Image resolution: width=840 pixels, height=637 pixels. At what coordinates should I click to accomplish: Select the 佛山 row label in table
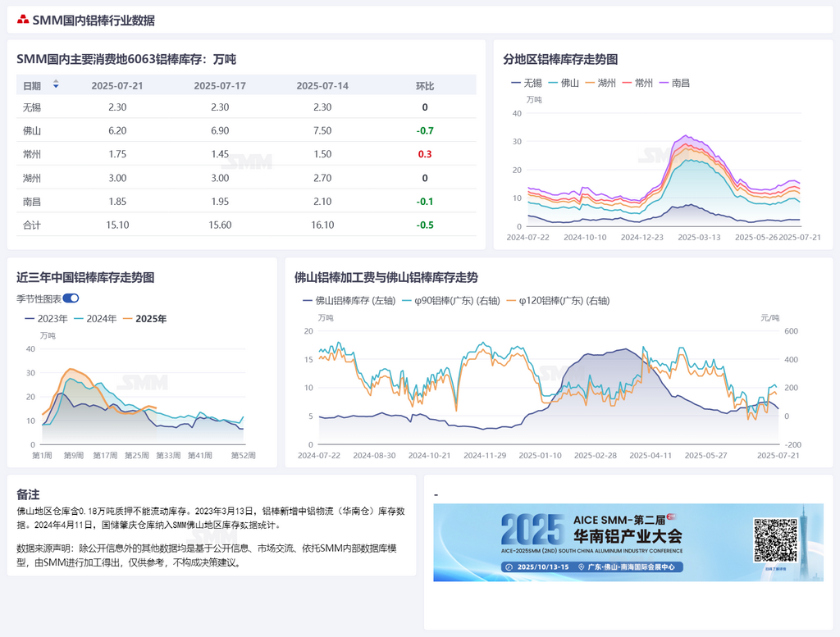pyautogui.click(x=32, y=130)
